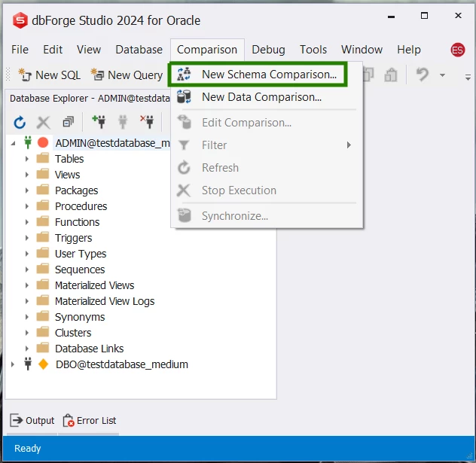Open the Output panel tab

(x=32, y=421)
